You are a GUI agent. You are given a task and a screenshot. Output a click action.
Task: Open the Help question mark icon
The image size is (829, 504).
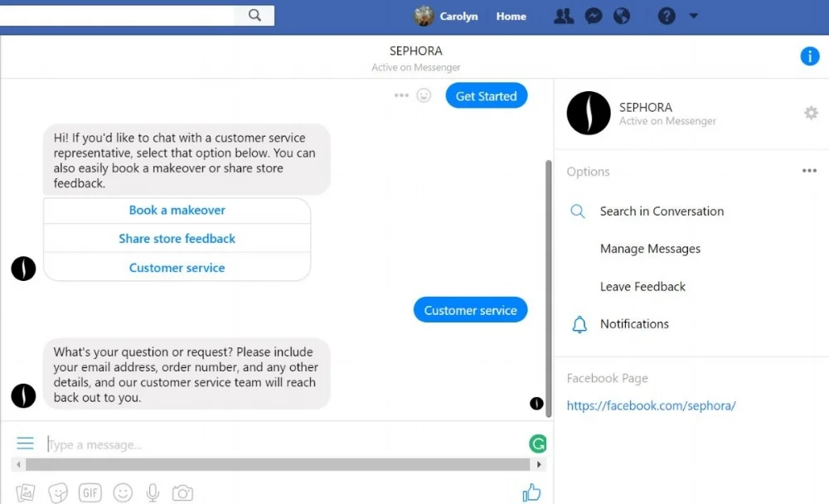667,17
